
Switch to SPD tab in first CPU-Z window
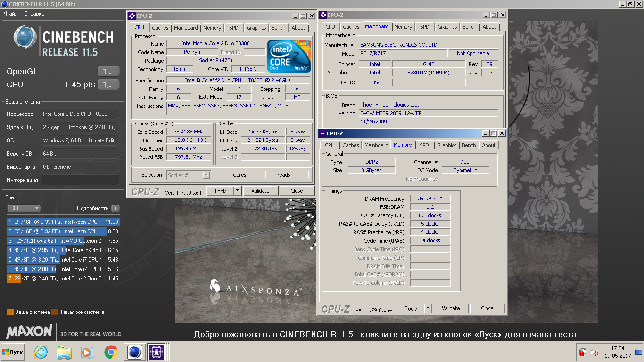[x=234, y=28]
